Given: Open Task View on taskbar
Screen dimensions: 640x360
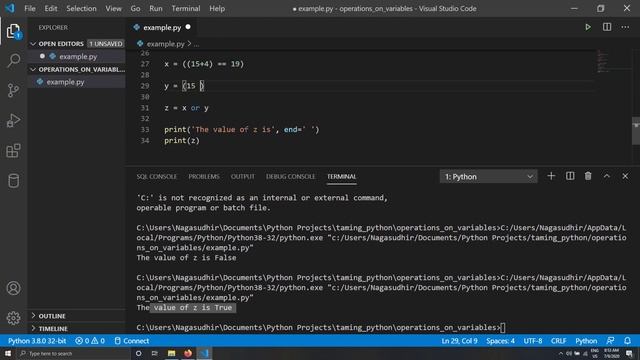Looking at the screenshot, I should point(155,353).
